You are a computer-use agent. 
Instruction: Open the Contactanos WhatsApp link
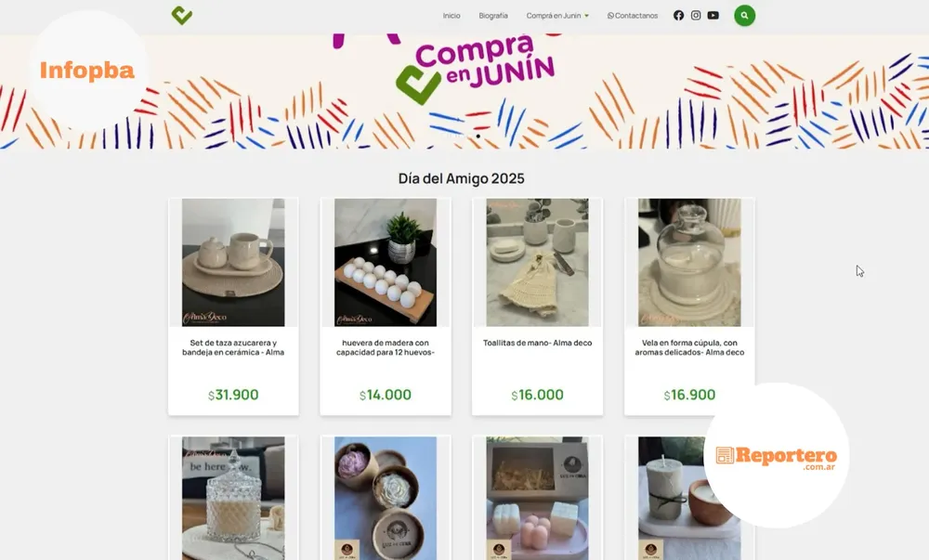(632, 16)
